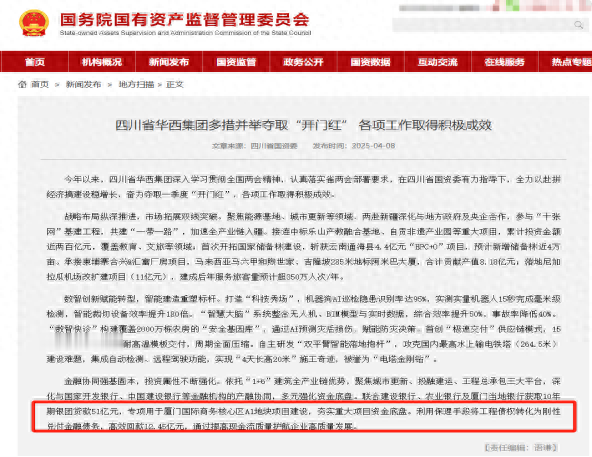The height and width of the screenshot is (457, 592).
Task: Open the 首页 navigation tab
Action: (x=35, y=62)
